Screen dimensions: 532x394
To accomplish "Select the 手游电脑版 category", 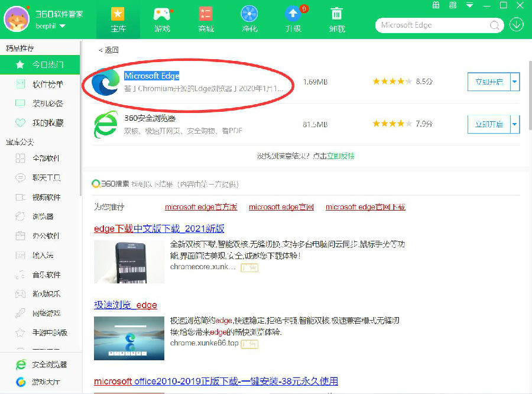I will click(40, 332).
